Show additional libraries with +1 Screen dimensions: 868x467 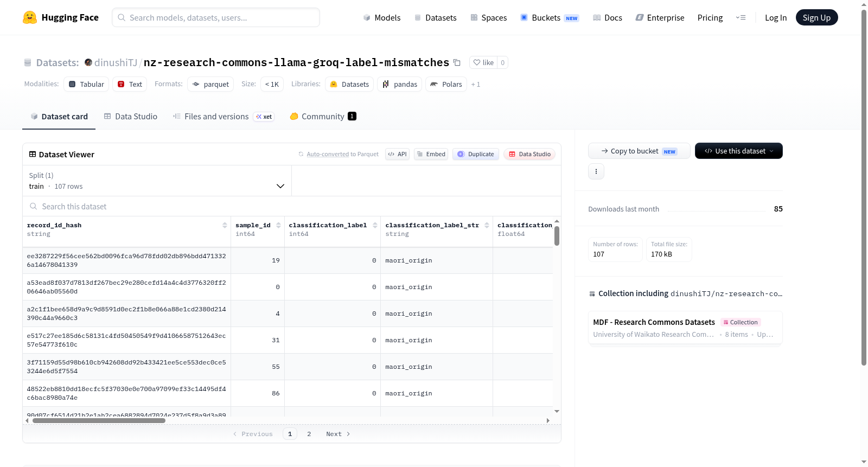point(476,84)
